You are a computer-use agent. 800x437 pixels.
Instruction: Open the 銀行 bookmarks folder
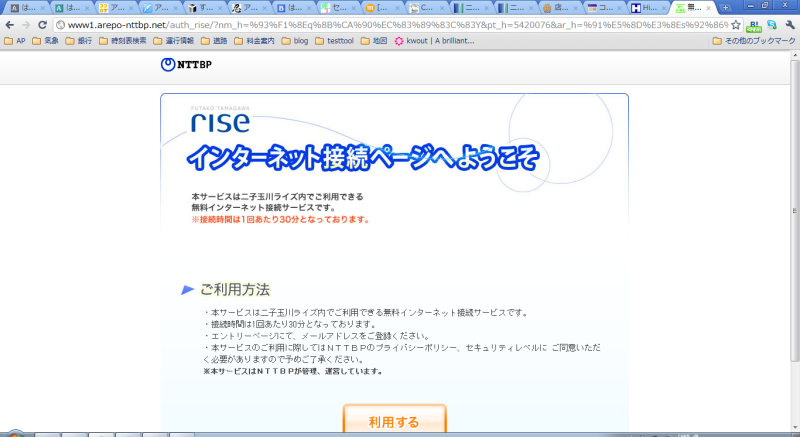pyautogui.click(x=79, y=41)
